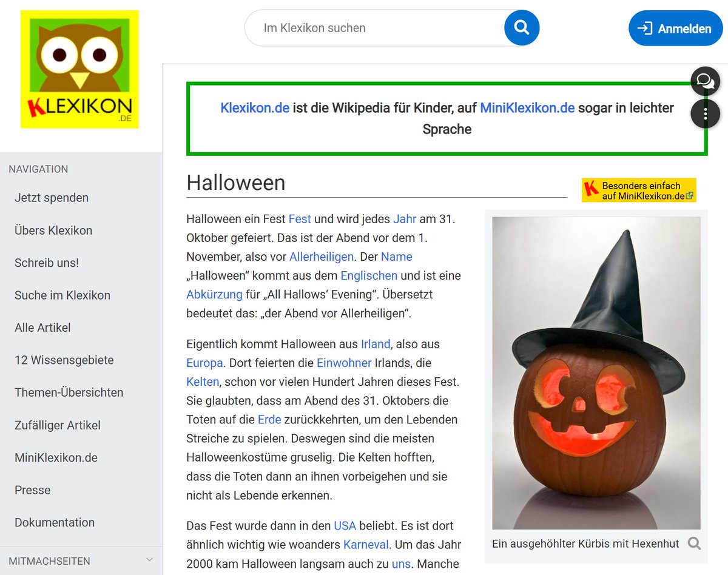Open the "Allerheiligen" link
The image size is (728, 575).
pyautogui.click(x=321, y=257)
